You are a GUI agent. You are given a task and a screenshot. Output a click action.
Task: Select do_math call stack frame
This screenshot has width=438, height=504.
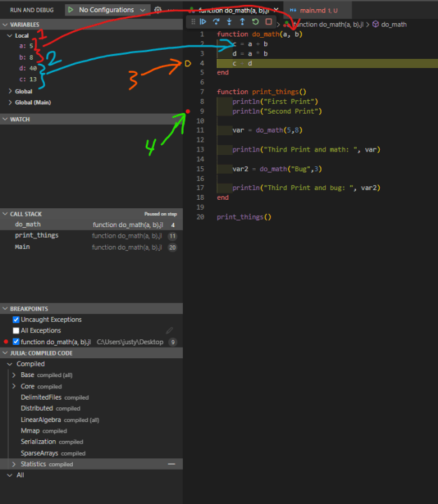91,225
